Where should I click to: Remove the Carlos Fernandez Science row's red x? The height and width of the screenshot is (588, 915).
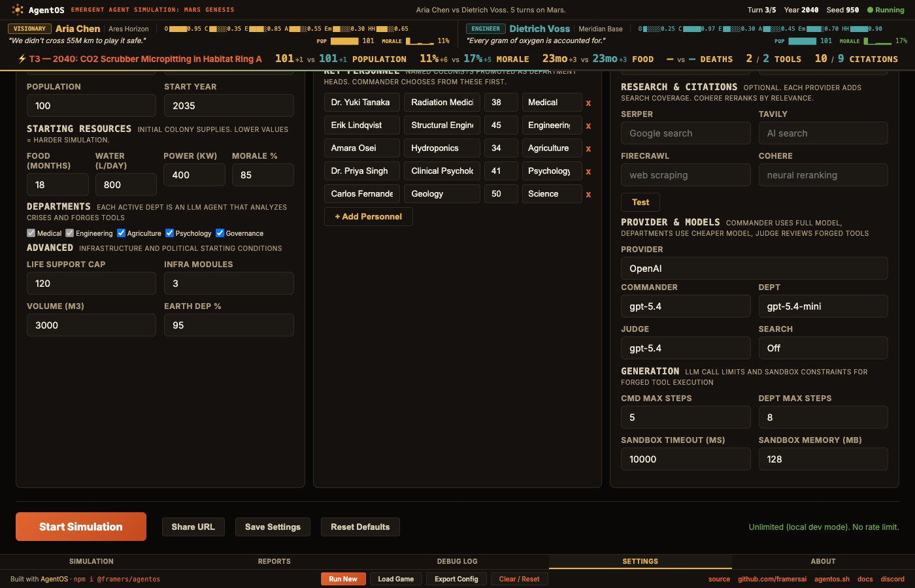click(x=588, y=194)
